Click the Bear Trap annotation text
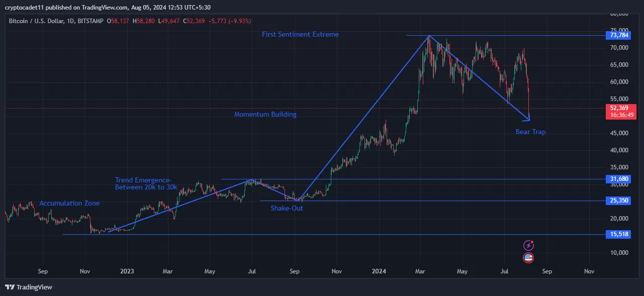The height and width of the screenshot is (296, 644). tap(530, 132)
